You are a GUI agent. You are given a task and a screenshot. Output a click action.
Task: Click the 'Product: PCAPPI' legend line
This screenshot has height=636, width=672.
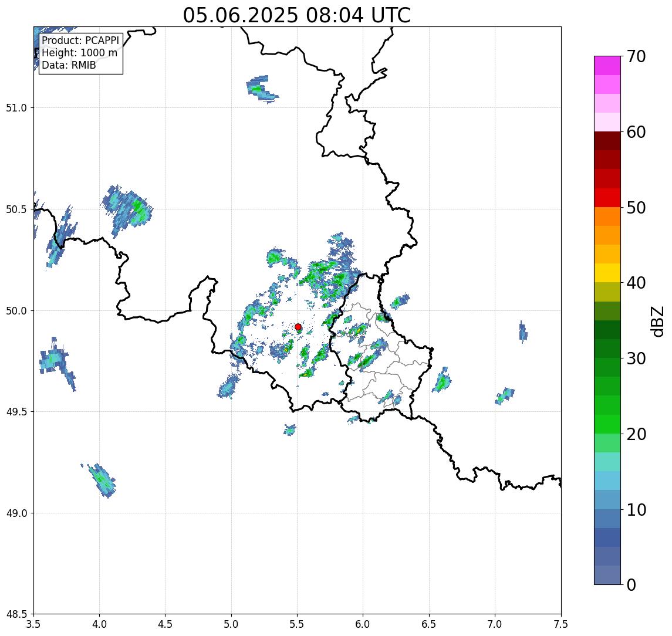80,40
